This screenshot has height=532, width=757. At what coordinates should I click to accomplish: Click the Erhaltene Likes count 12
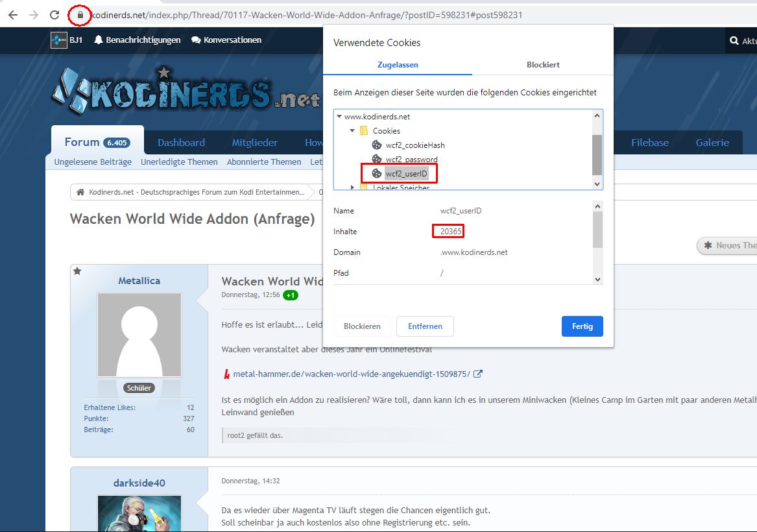(x=191, y=407)
